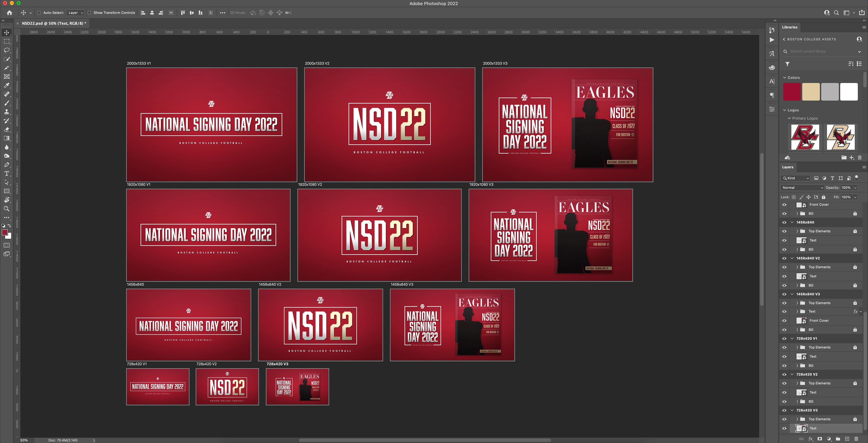Enable Show Transform Controls checkbox

point(89,13)
